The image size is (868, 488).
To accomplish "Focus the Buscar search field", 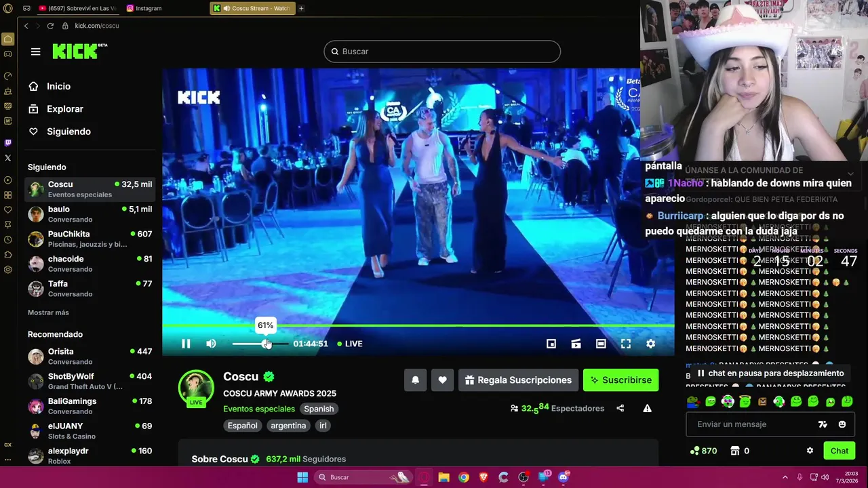I will tap(442, 52).
